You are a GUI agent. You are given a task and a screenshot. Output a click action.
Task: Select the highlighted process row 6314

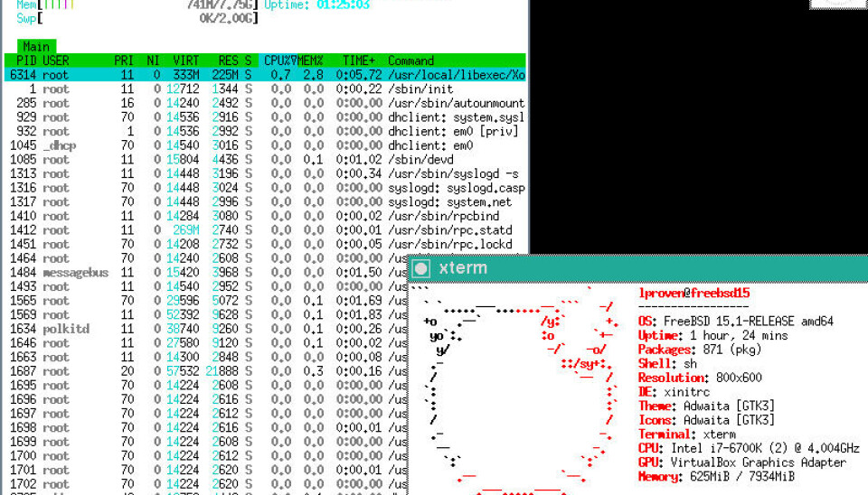(265, 75)
